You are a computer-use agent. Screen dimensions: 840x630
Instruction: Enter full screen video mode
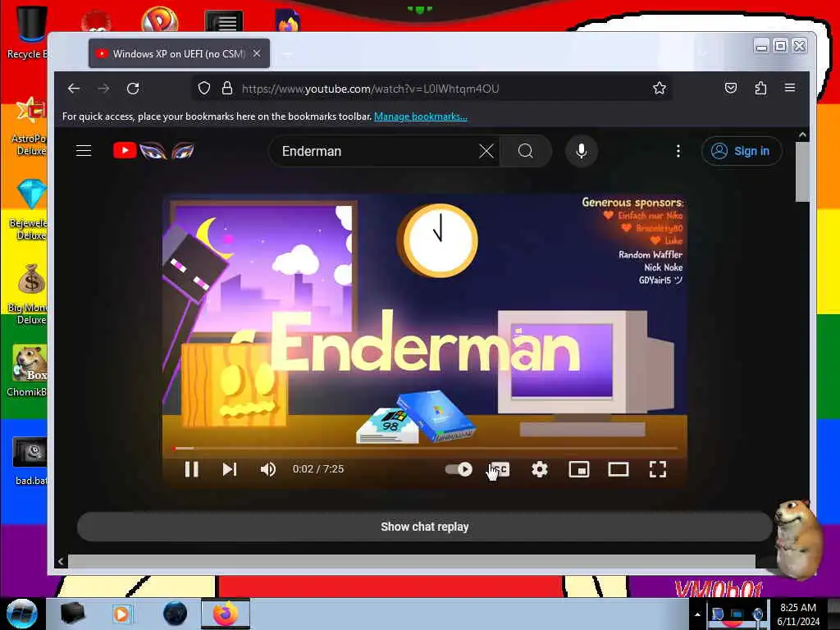pos(658,469)
